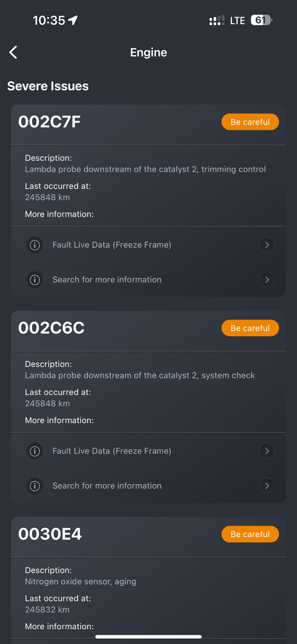
Task: Select the 002C6C fault code heading
Action: 51,328
